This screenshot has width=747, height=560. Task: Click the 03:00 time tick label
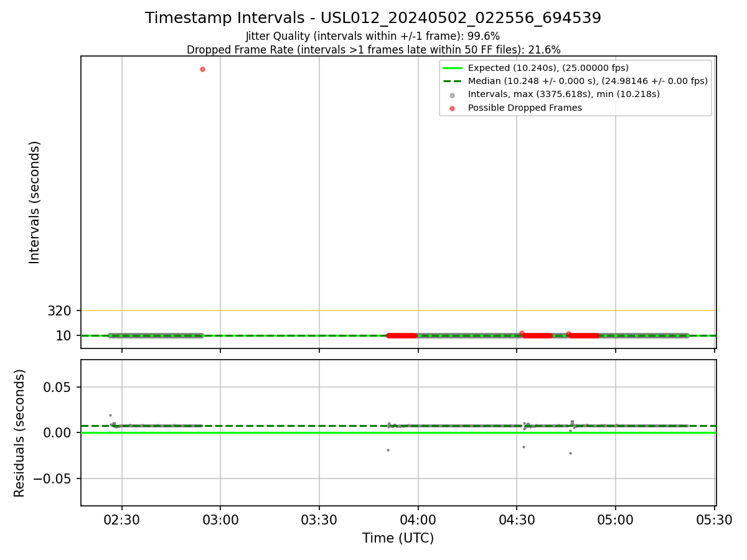[220, 520]
